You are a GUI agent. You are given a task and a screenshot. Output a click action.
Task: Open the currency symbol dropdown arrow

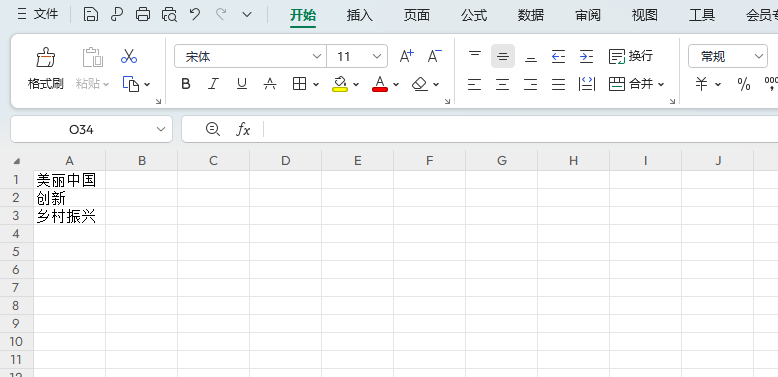pos(718,85)
